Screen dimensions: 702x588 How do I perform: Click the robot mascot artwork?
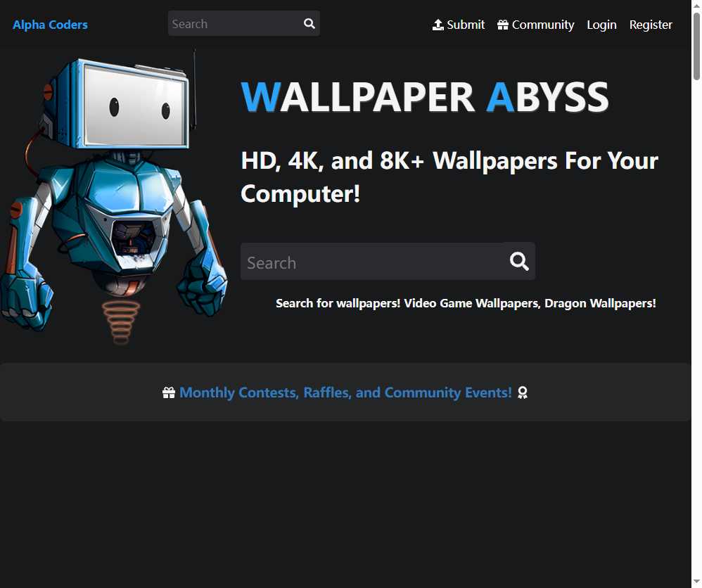click(116, 197)
